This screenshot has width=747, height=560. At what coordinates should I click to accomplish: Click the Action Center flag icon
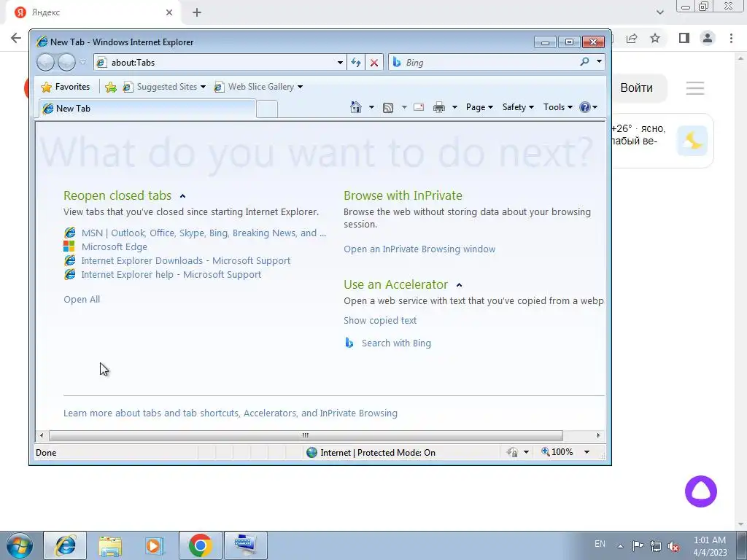click(638, 545)
